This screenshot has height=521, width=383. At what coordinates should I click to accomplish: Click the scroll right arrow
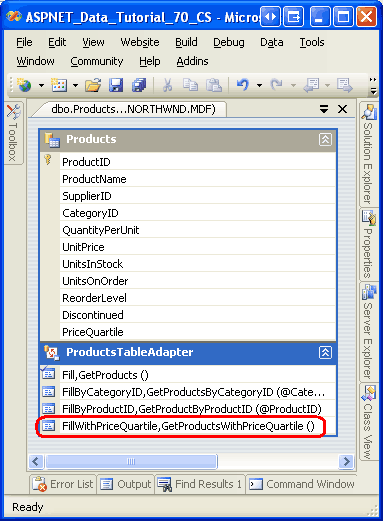(346, 462)
